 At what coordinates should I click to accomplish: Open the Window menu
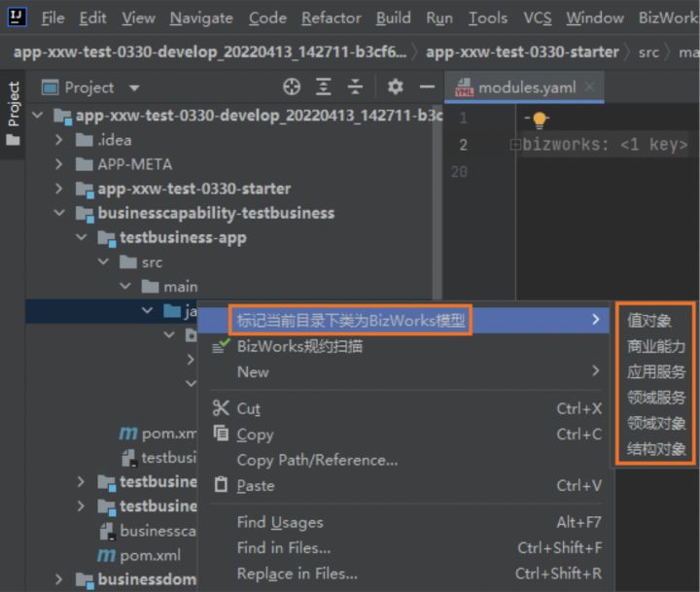[x=595, y=17]
